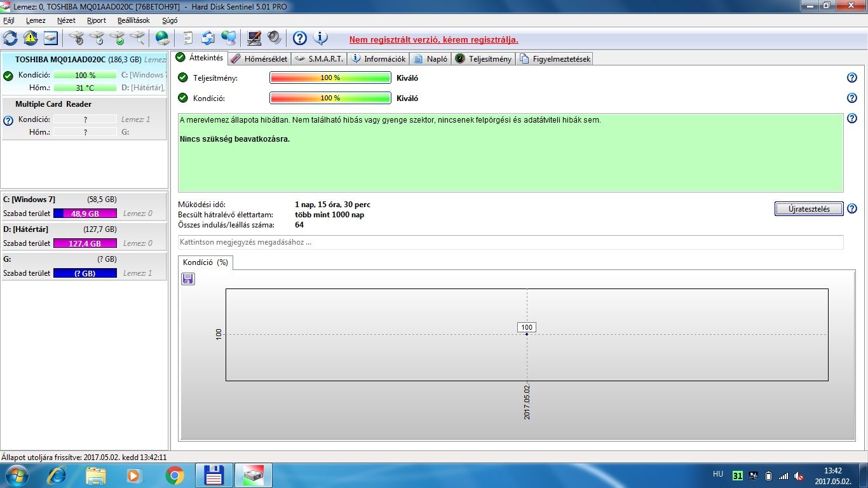Show the Figyelmeztetések tab
868x488 pixels.
tap(555, 58)
